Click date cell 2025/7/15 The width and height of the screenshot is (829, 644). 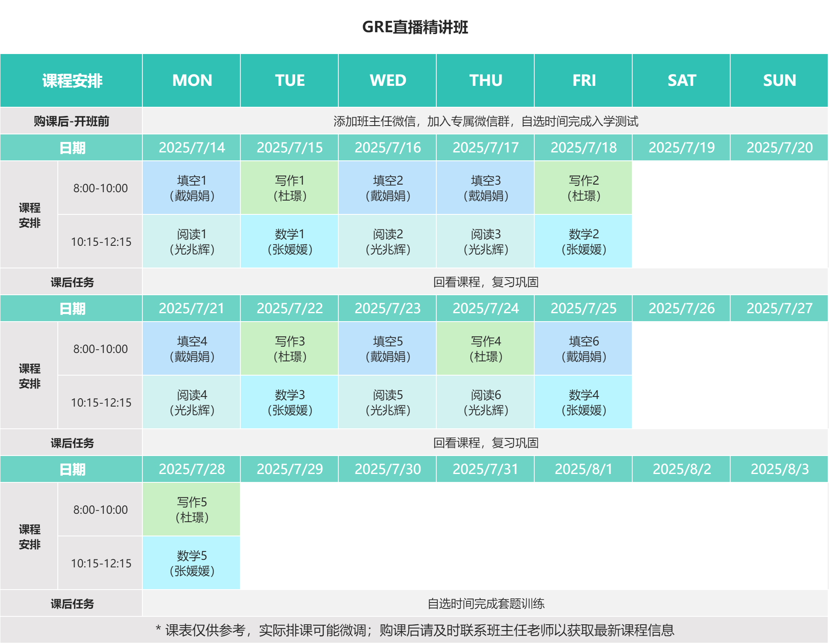click(x=290, y=147)
